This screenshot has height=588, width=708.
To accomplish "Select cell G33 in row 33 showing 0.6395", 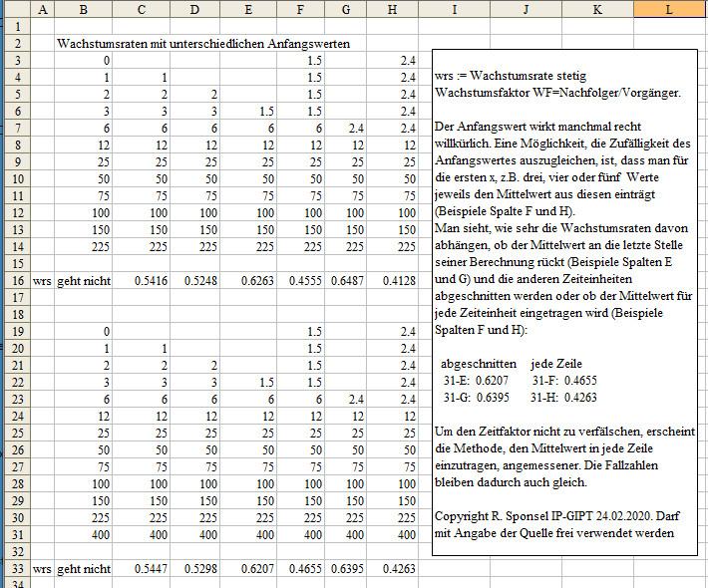I will [x=346, y=569].
